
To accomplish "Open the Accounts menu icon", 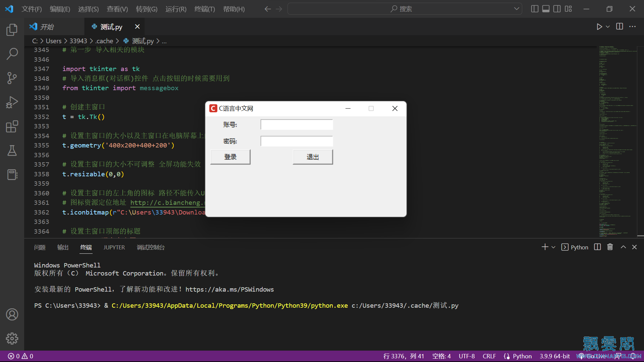I will [x=12, y=314].
